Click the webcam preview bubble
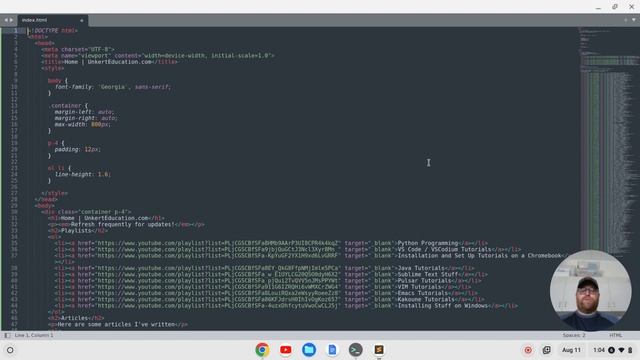 590,290
